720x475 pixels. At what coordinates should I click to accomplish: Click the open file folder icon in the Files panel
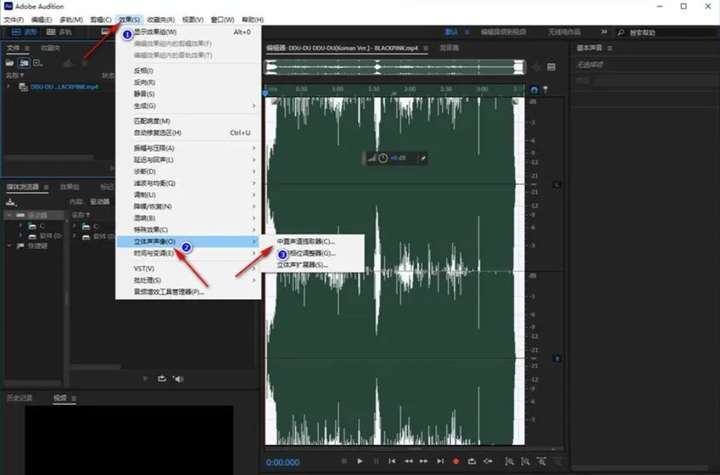[10, 63]
